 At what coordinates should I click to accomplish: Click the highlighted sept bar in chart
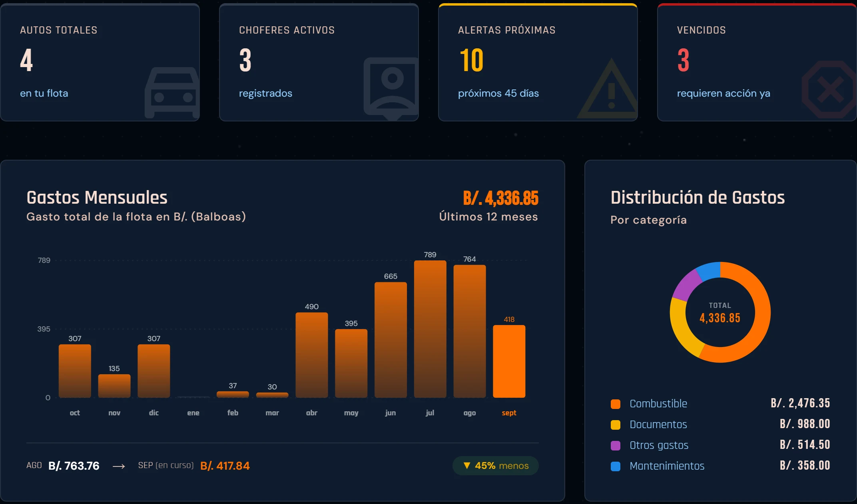509,361
